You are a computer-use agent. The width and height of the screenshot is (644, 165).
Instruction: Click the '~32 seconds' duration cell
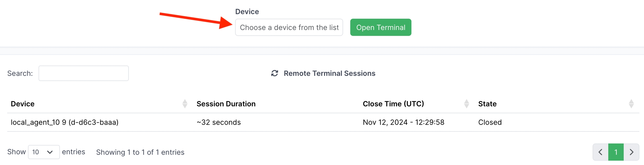(x=219, y=122)
